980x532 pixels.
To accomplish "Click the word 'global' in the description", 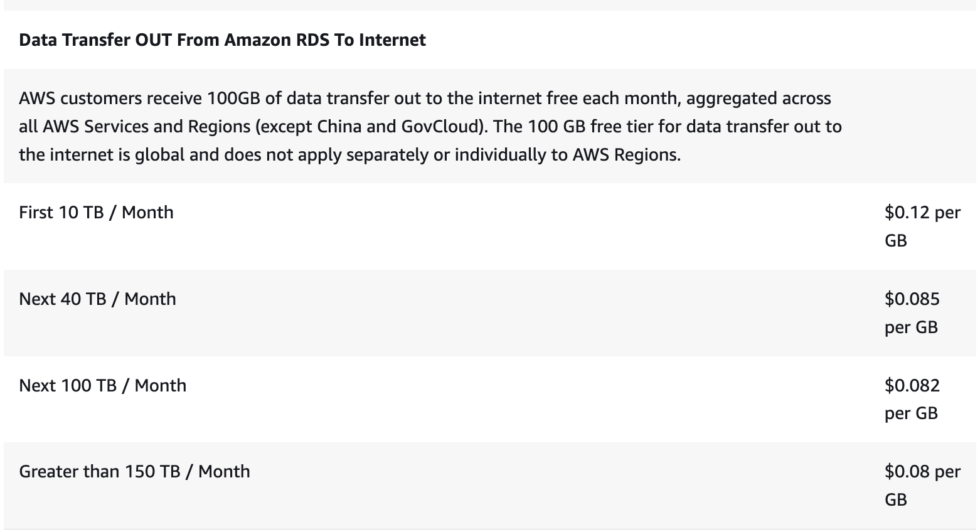I will [159, 155].
